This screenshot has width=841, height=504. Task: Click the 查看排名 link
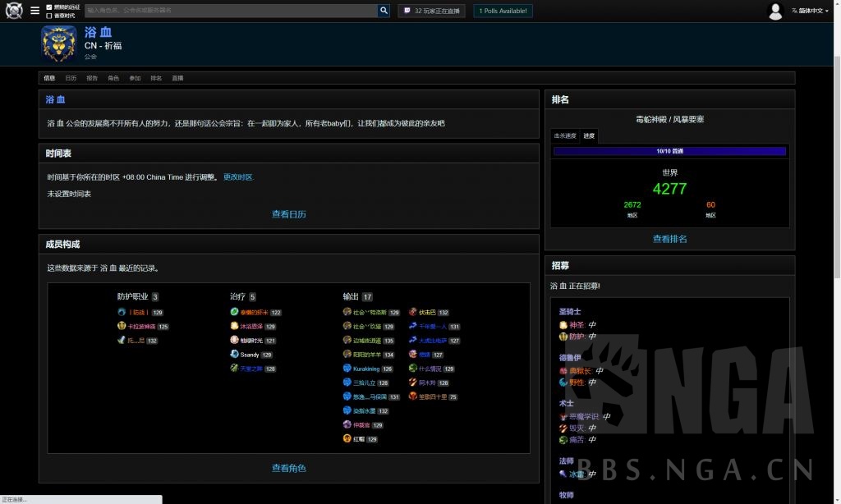coord(669,239)
